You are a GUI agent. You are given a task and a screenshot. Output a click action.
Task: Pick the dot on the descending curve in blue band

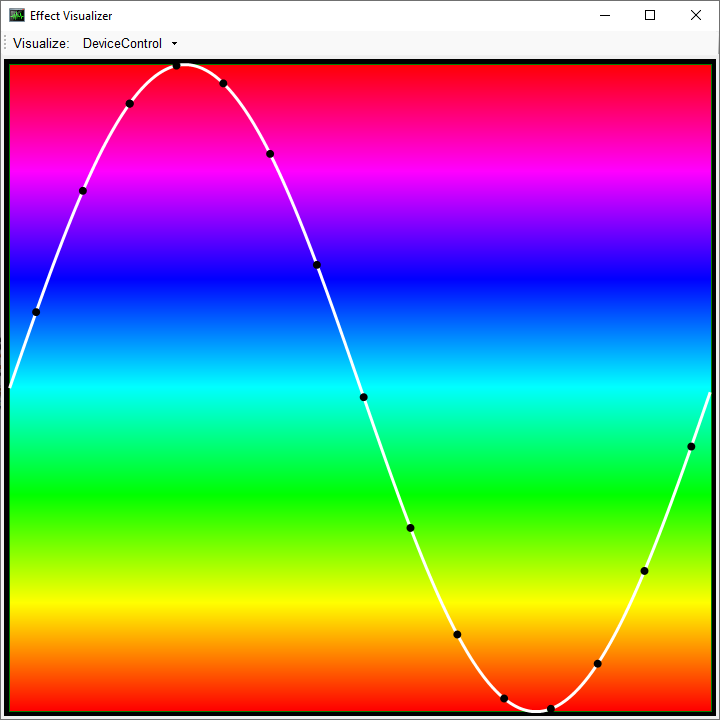[x=317, y=265]
